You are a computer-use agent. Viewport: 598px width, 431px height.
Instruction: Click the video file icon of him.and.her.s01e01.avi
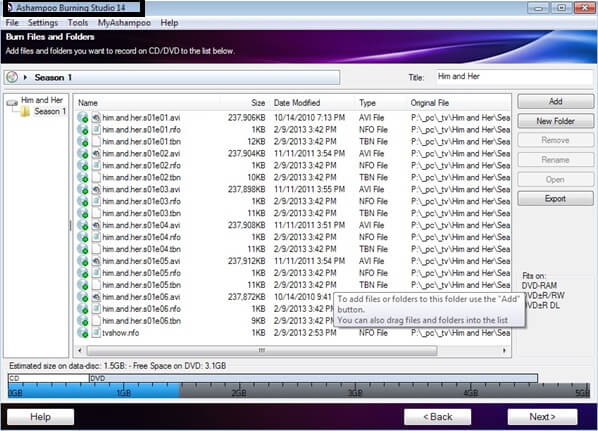tap(96, 117)
